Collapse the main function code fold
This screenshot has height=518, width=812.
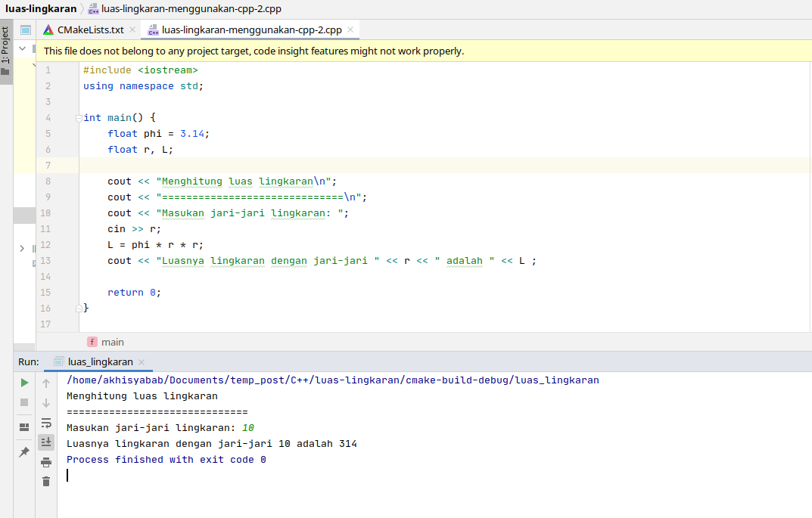click(78, 117)
